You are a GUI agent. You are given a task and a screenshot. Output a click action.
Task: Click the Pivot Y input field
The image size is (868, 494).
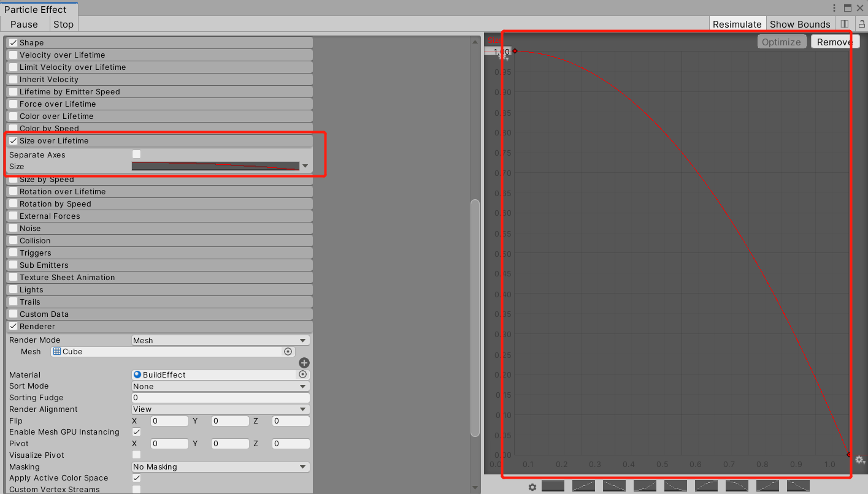coord(230,443)
